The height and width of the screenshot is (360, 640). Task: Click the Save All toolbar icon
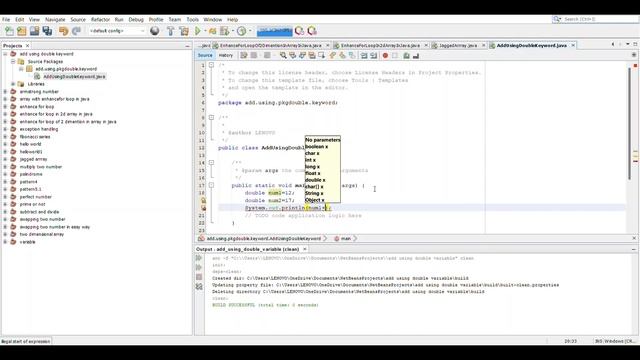pyautogui.click(x=47, y=31)
